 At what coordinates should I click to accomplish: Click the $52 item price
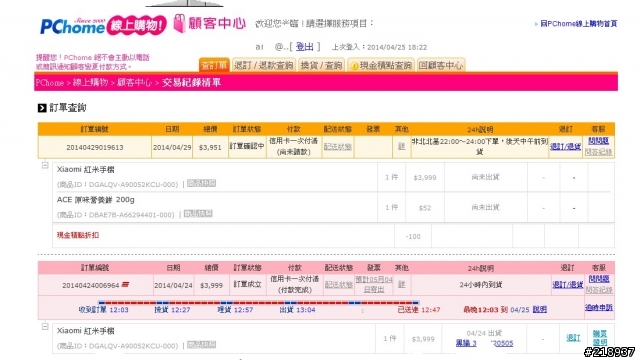point(424,208)
